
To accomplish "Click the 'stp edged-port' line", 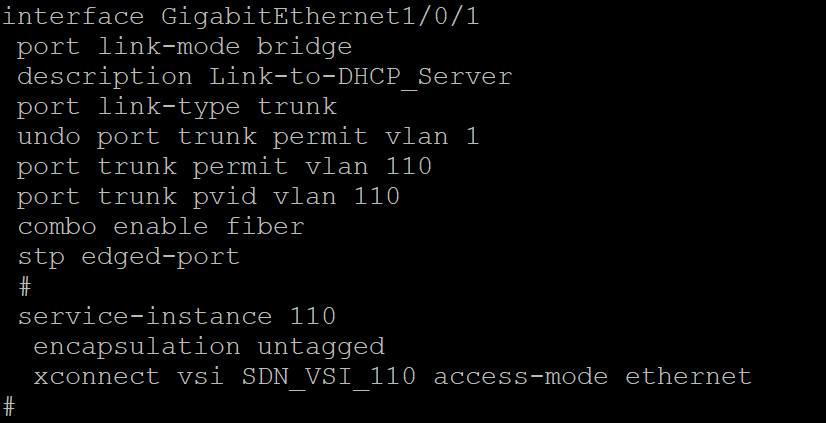I will coord(128,256).
